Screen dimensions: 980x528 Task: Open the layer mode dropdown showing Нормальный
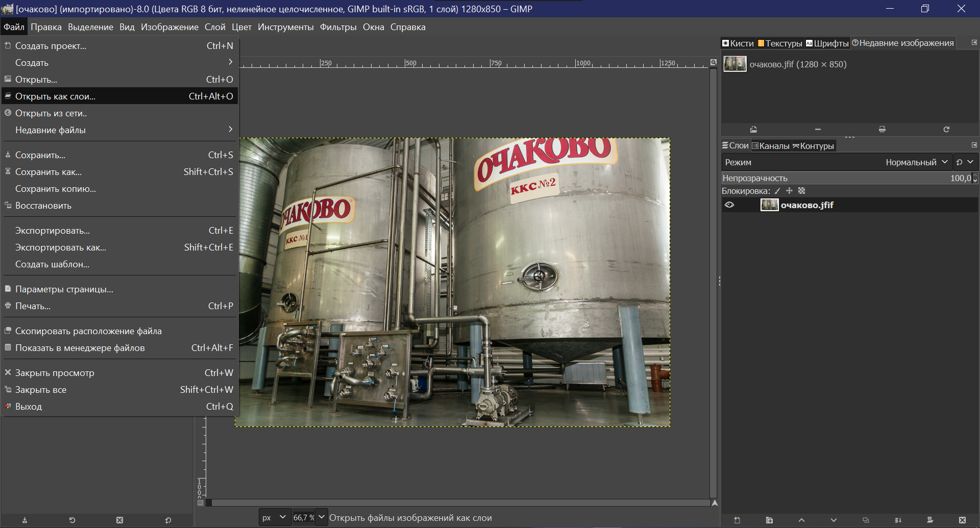pos(836,162)
